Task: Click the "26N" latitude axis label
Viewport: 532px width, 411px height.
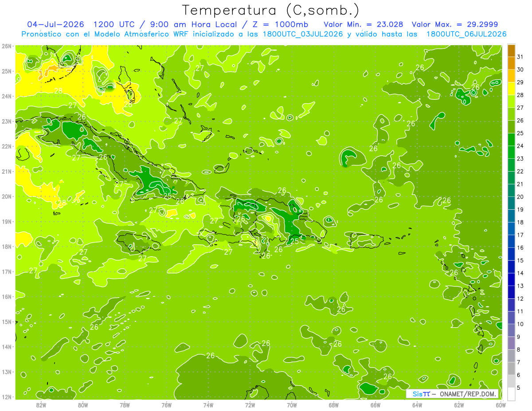Action: pyautogui.click(x=7, y=46)
